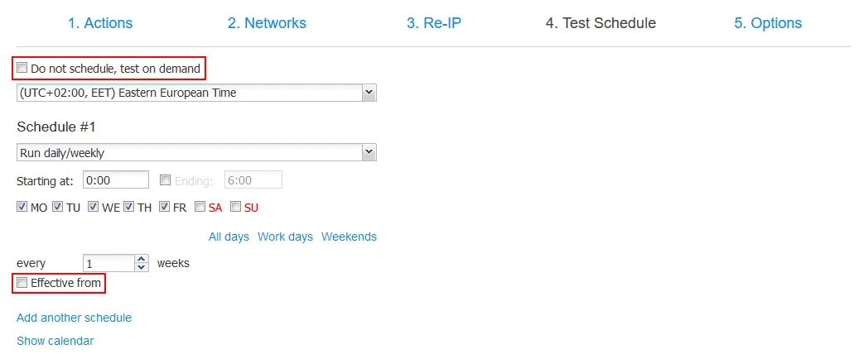
Task: Enable 'Do not schedule, test on demand'
Action: point(23,69)
